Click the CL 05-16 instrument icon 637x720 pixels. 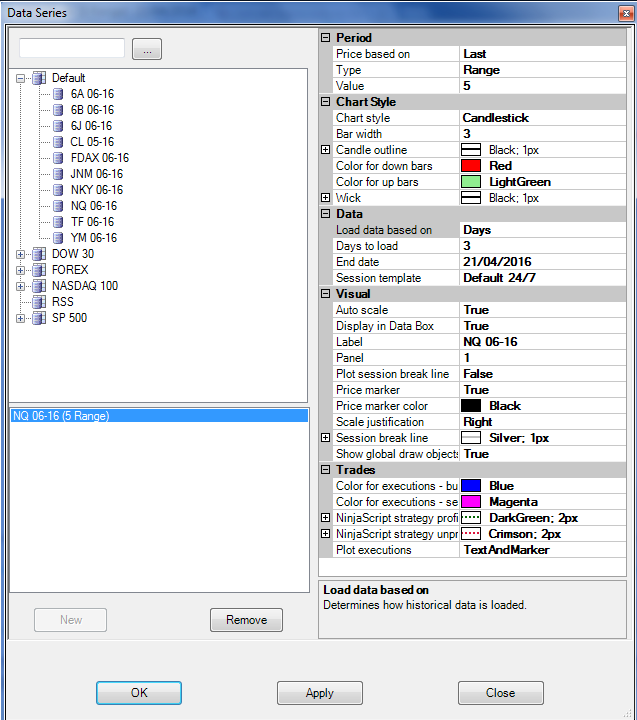click(58, 142)
